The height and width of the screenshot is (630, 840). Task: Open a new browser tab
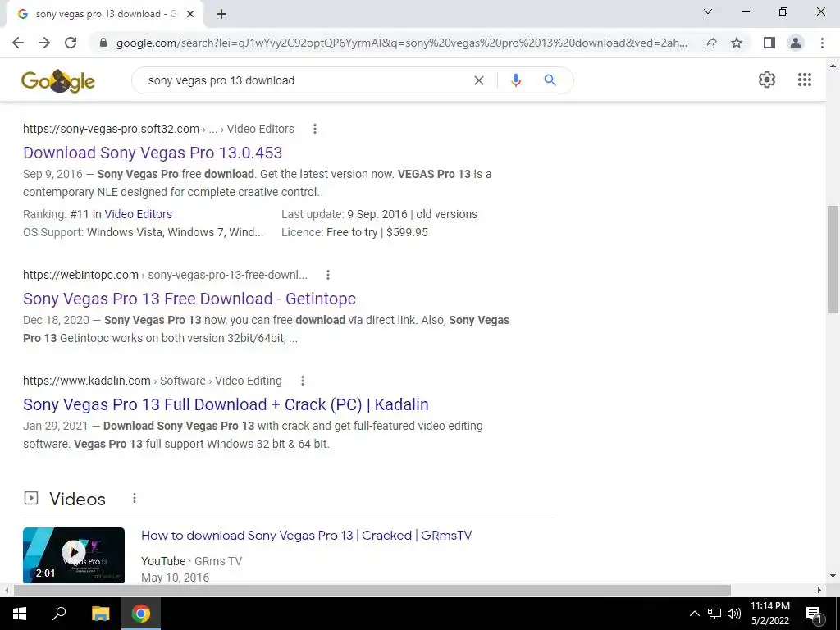(221, 14)
